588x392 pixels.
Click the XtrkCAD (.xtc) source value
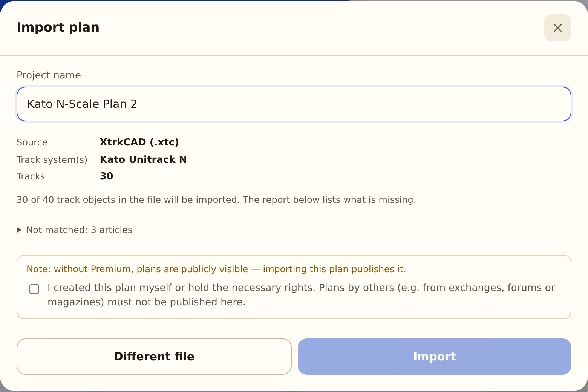click(139, 142)
